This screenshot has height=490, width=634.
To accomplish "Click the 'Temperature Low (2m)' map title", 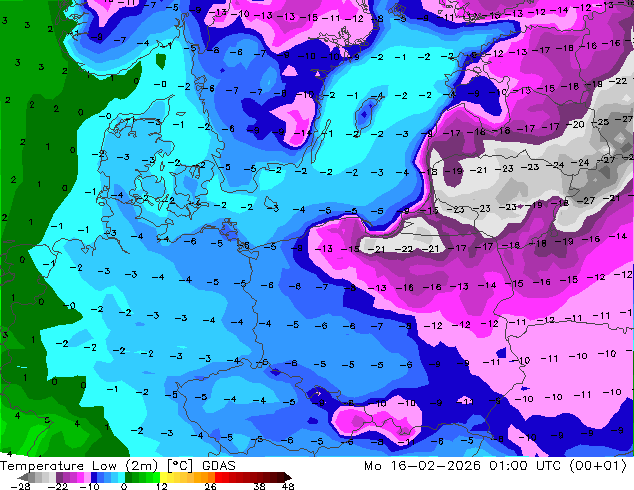I will coord(78,466).
